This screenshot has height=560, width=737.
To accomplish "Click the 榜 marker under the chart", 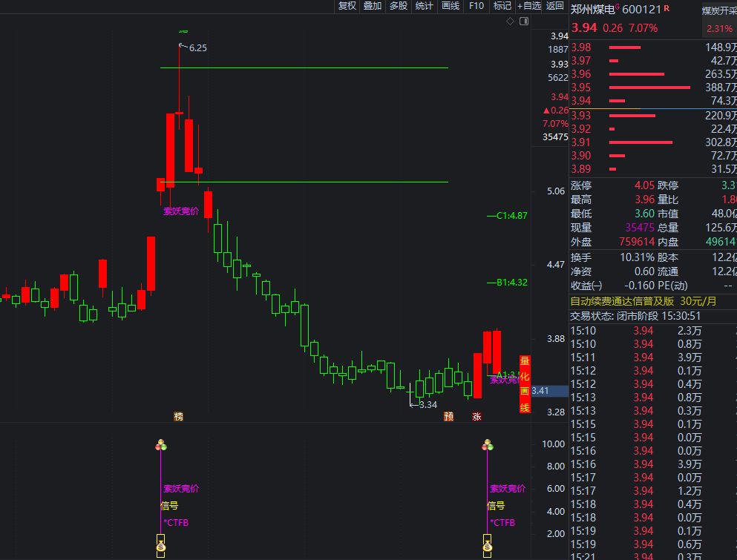I will pos(179,416).
